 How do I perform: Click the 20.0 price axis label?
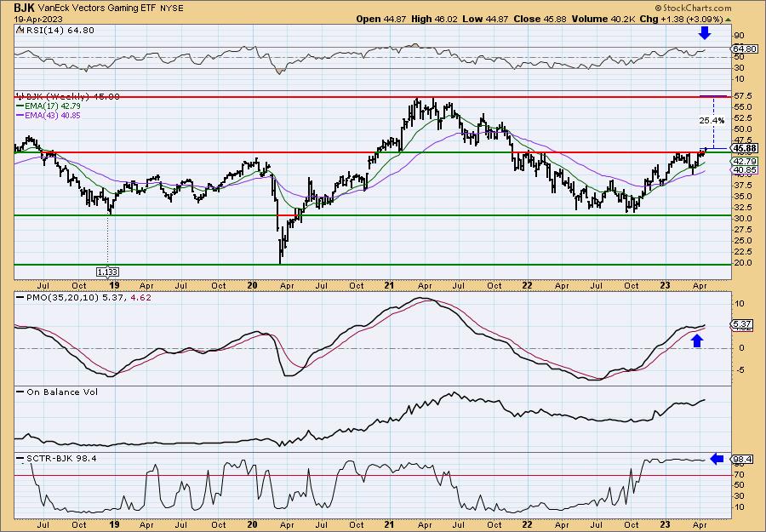coord(742,263)
